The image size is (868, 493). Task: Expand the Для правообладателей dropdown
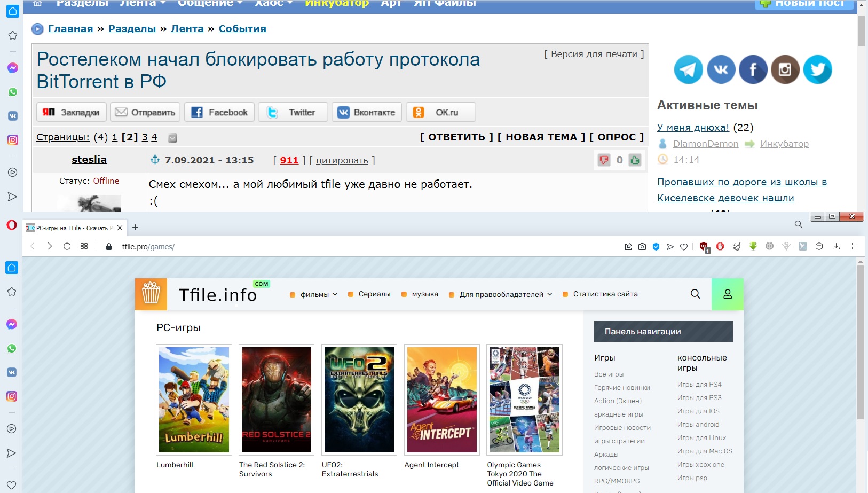[506, 294]
